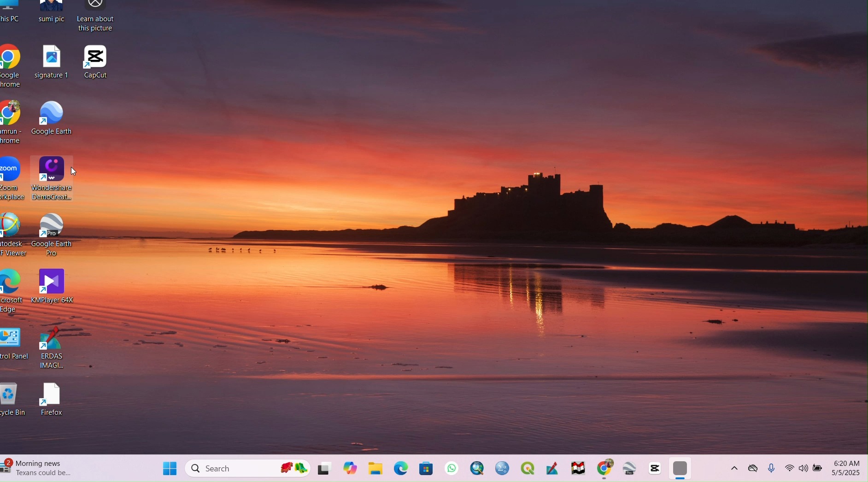Open File Explorer from the taskbar

pyautogui.click(x=376, y=469)
